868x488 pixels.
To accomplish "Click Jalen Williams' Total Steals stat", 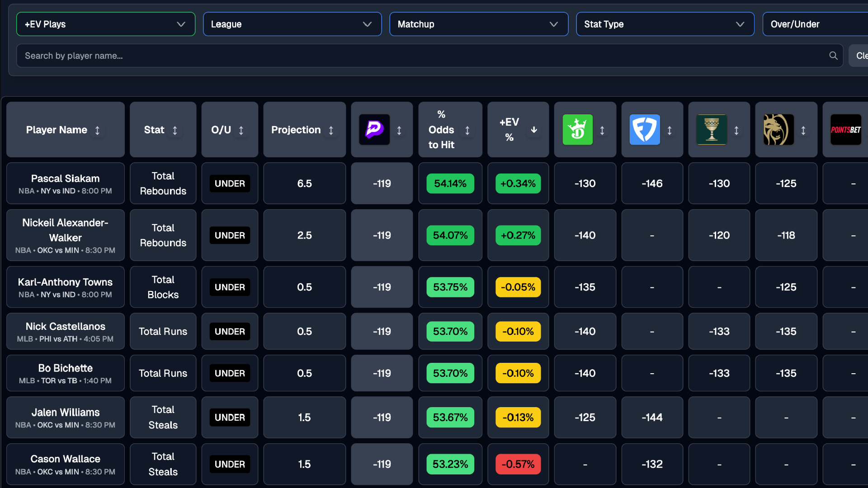I will (163, 418).
